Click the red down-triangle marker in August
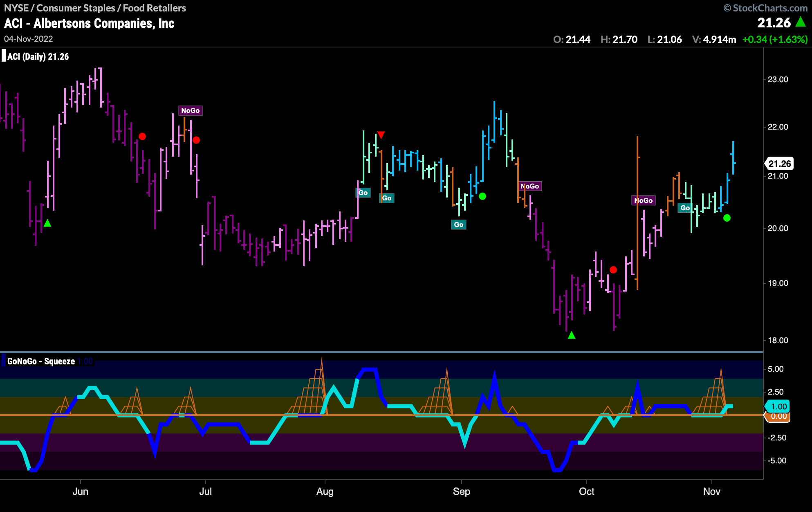This screenshot has height=512, width=812. 381,135
